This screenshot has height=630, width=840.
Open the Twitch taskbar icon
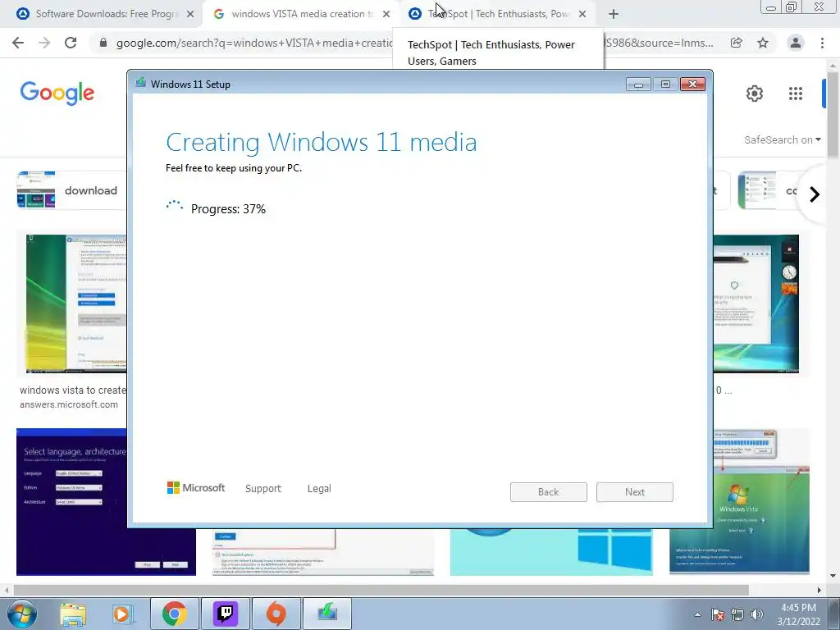pyautogui.click(x=225, y=614)
